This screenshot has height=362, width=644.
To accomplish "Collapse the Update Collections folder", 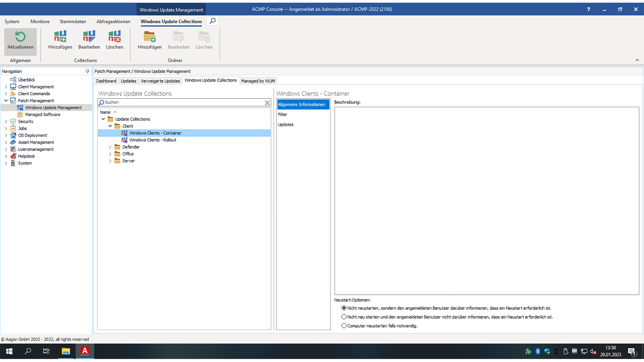I will [103, 119].
